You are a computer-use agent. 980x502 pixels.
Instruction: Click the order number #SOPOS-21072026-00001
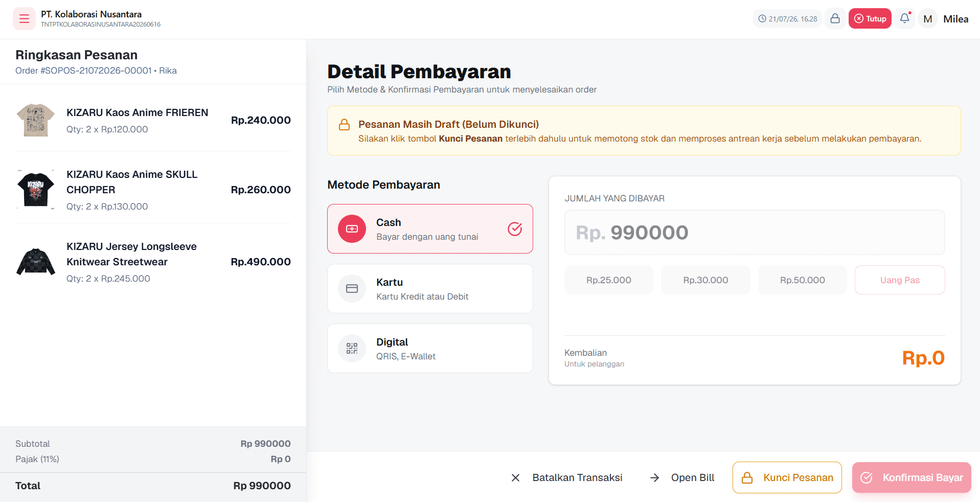[96, 71]
